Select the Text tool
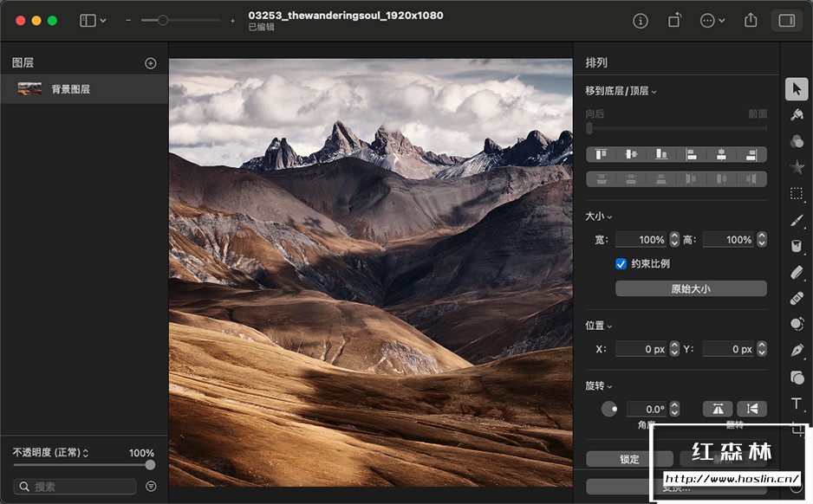Viewport: 813px width, 504px height. (x=797, y=404)
